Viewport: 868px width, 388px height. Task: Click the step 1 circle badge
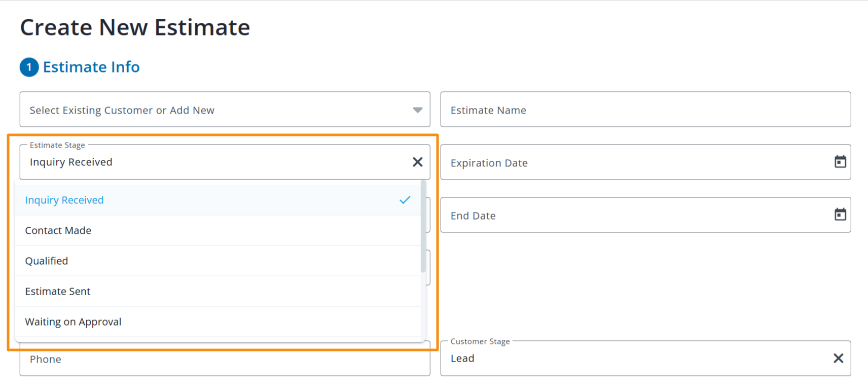point(29,67)
